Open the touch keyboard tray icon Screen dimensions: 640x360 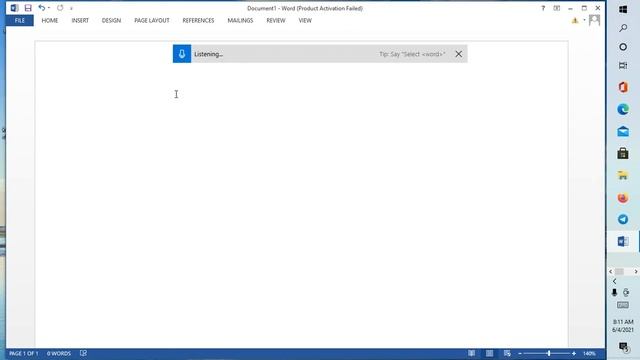tap(623, 305)
